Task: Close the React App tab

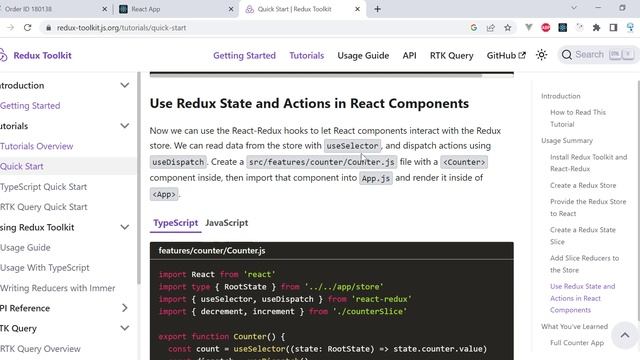Action: coord(231,9)
